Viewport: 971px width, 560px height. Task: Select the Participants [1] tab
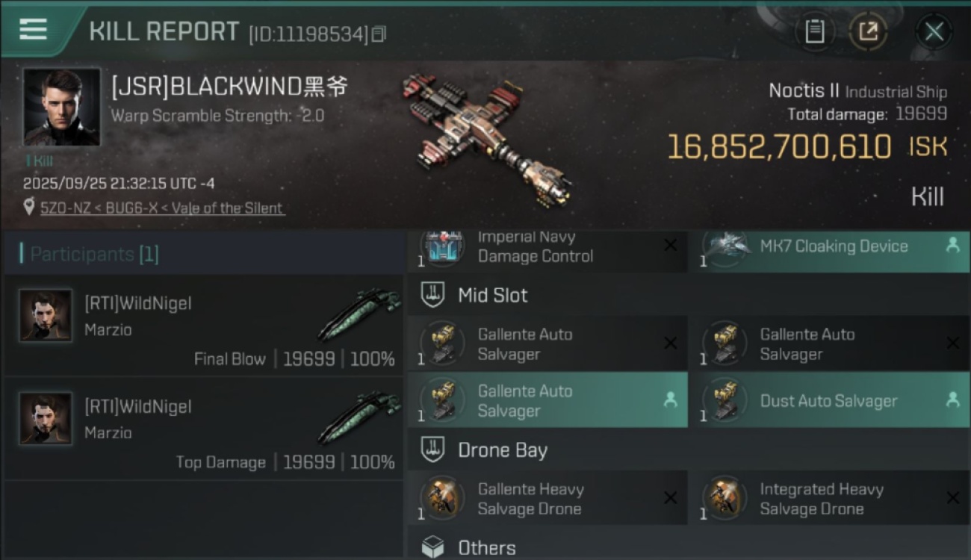pos(90,255)
